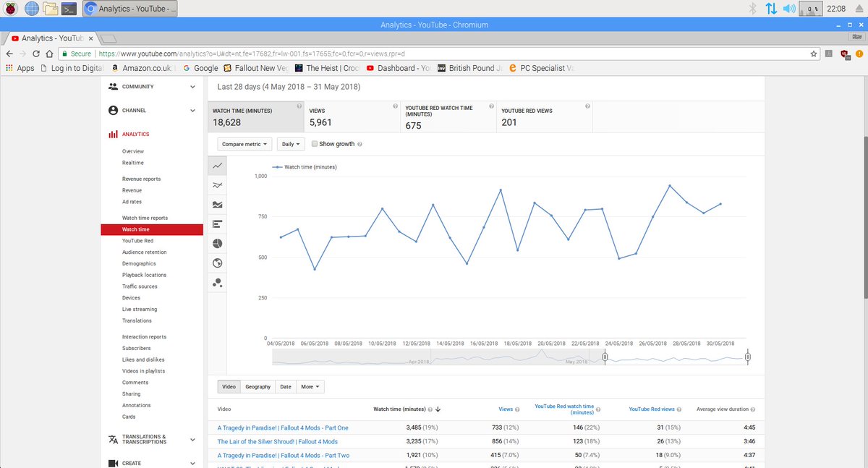Open the file manager folder icon
Viewport: 868px width, 468px height.
pos(51,9)
